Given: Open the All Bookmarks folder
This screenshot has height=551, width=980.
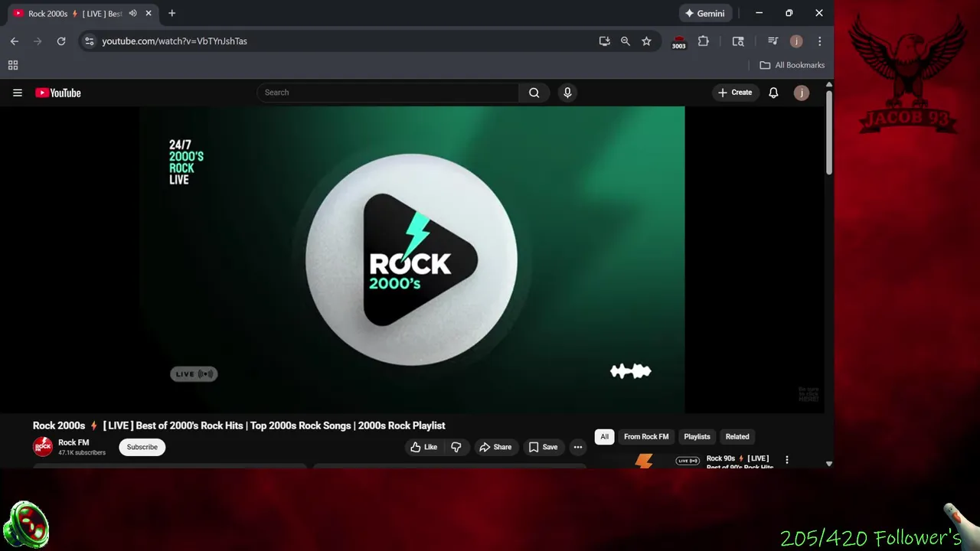Looking at the screenshot, I should pyautogui.click(x=792, y=65).
